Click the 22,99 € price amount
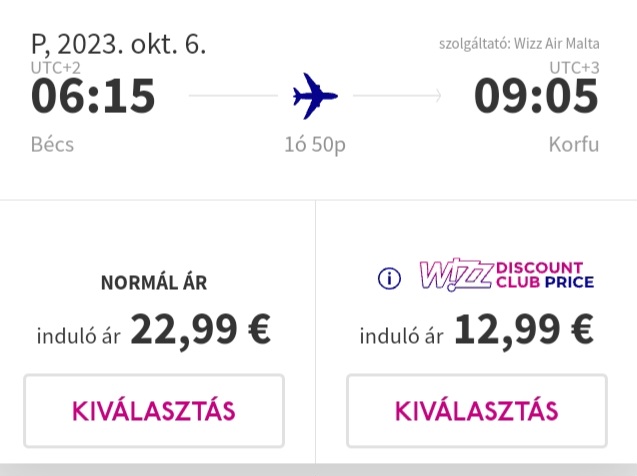 click(200, 330)
